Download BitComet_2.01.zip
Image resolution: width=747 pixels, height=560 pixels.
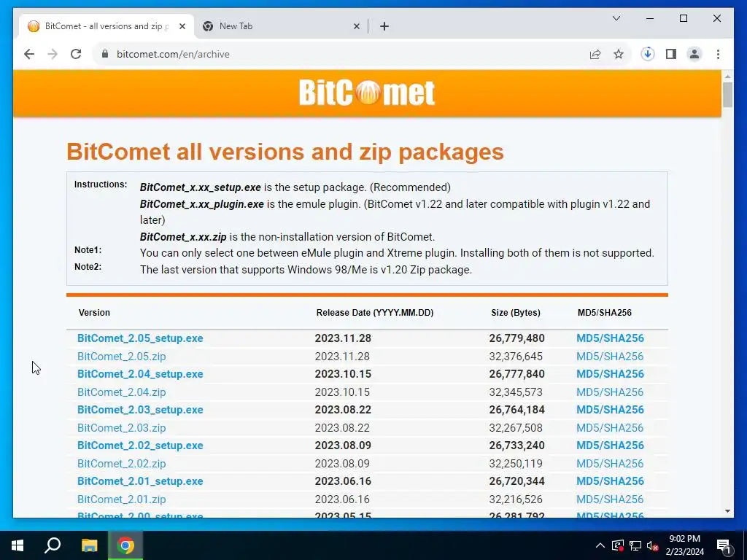click(122, 499)
